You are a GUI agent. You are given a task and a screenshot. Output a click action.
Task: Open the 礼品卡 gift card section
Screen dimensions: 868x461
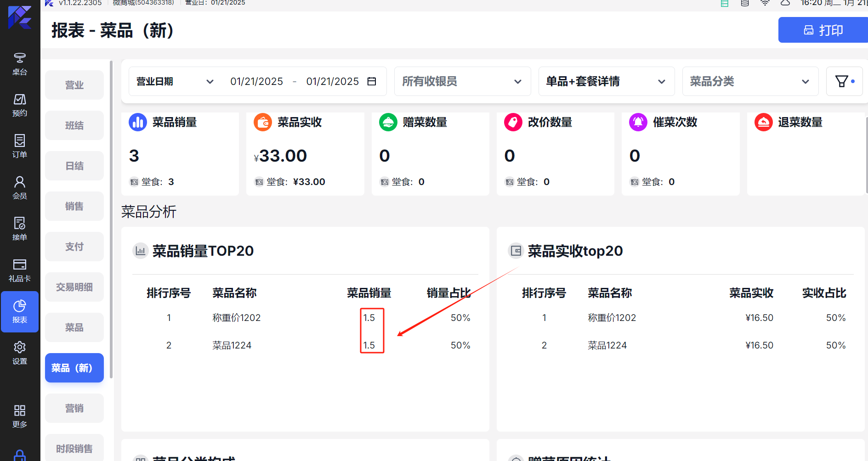tap(20, 270)
